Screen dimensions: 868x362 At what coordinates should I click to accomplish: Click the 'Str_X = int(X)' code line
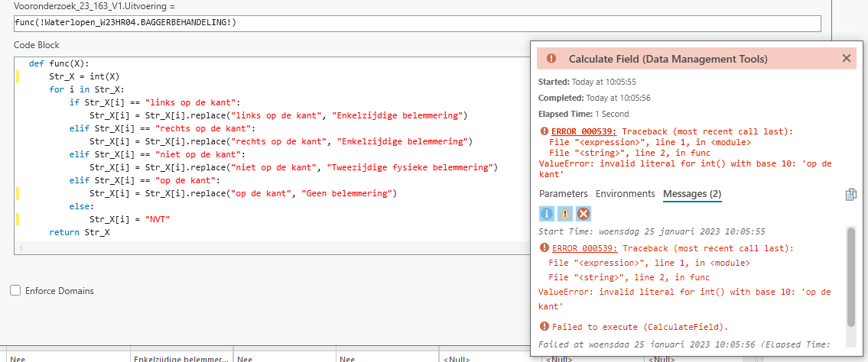(x=84, y=76)
